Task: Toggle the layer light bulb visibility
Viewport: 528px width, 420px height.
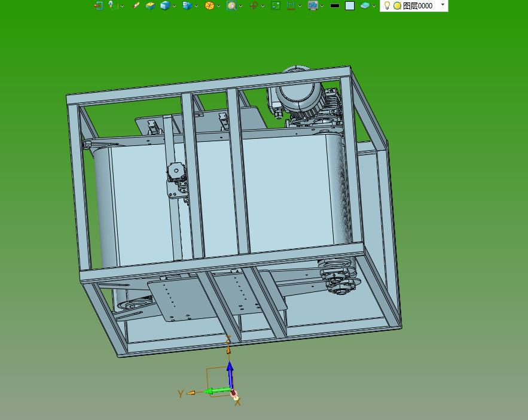Action: coord(387,5)
